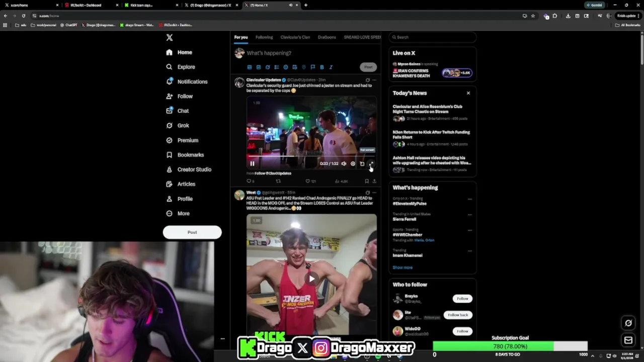Screen dimensions: 644x362
Task: Open video settings gear
Action: (x=353, y=163)
